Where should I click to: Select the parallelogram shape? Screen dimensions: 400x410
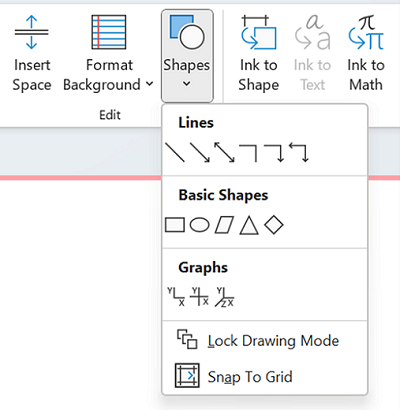[224, 225]
